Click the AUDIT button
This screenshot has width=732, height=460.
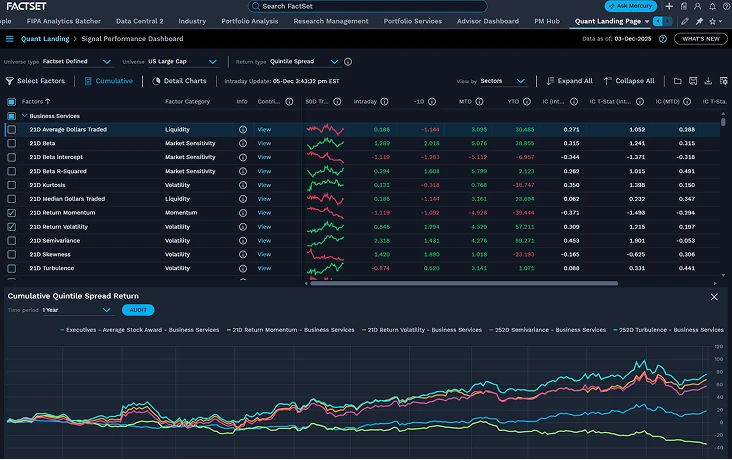138,310
